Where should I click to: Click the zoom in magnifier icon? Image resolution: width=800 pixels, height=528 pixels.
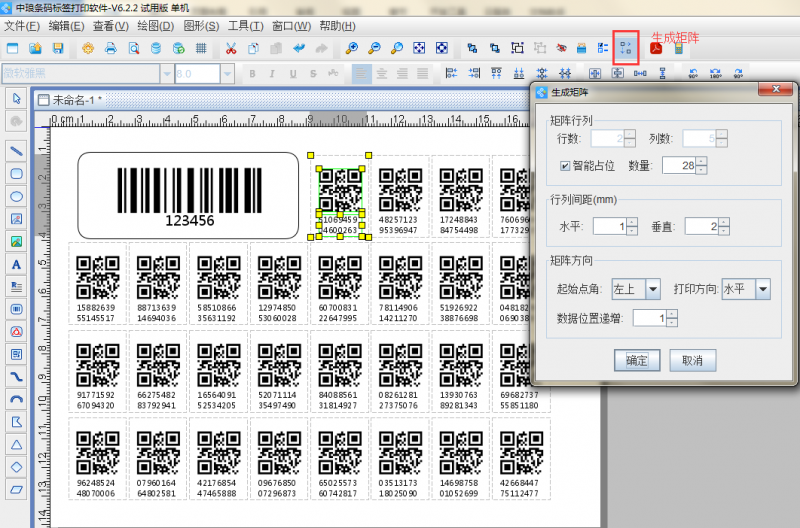[x=351, y=48]
